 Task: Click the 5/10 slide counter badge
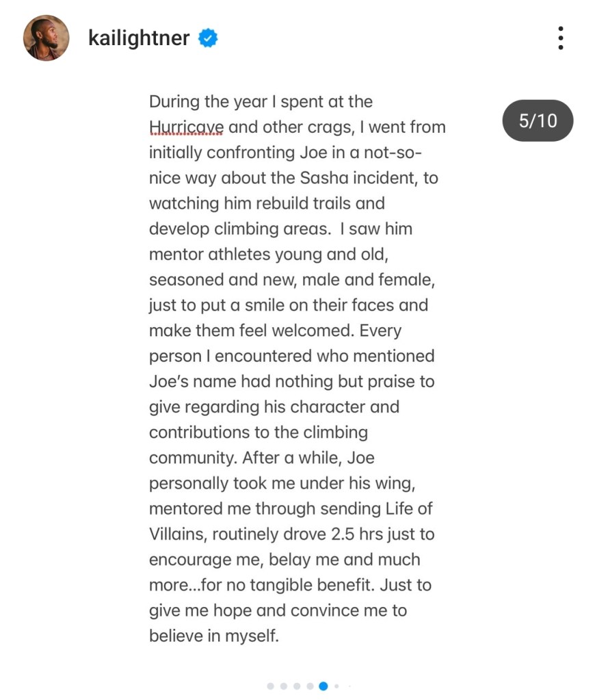click(x=538, y=121)
